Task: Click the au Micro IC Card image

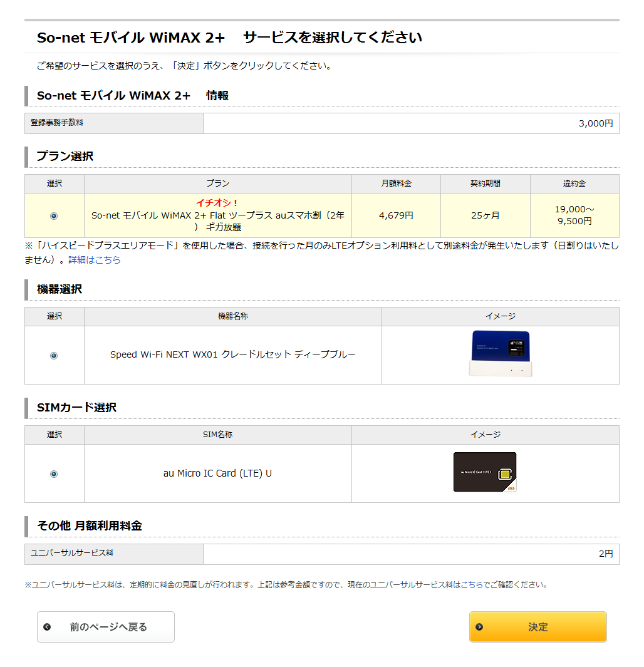Action: pyautogui.click(x=485, y=472)
